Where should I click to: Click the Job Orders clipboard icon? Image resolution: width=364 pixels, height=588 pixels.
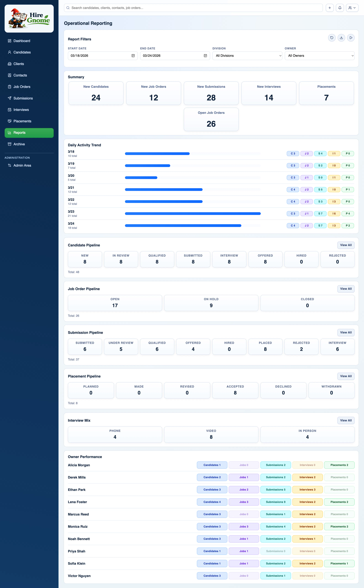[10, 87]
